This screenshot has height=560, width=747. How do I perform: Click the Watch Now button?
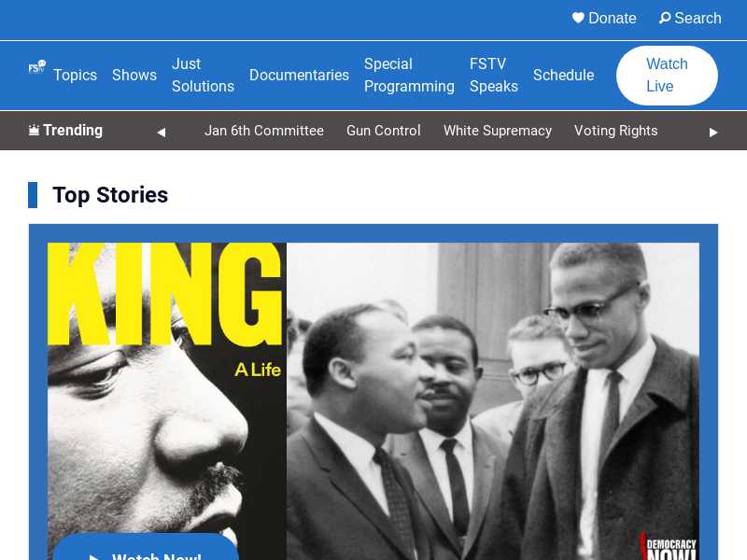coord(146,548)
